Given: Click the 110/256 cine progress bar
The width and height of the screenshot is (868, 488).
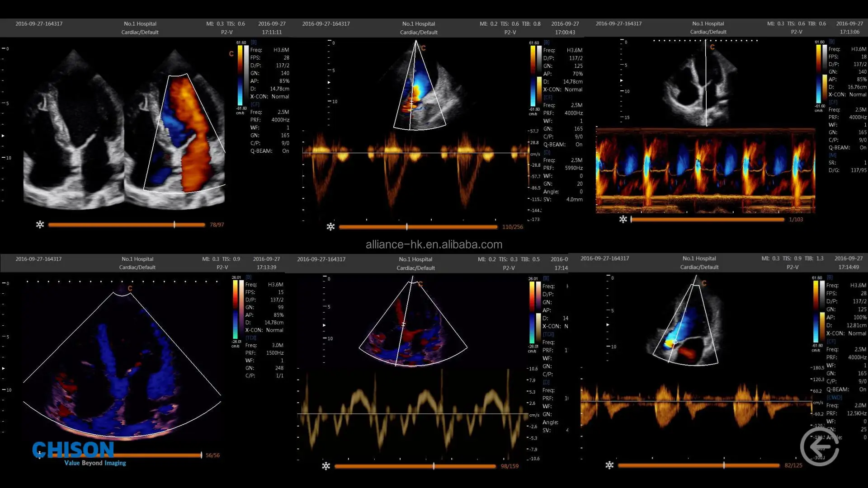Looking at the screenshot, I should (x=418, y=227).
